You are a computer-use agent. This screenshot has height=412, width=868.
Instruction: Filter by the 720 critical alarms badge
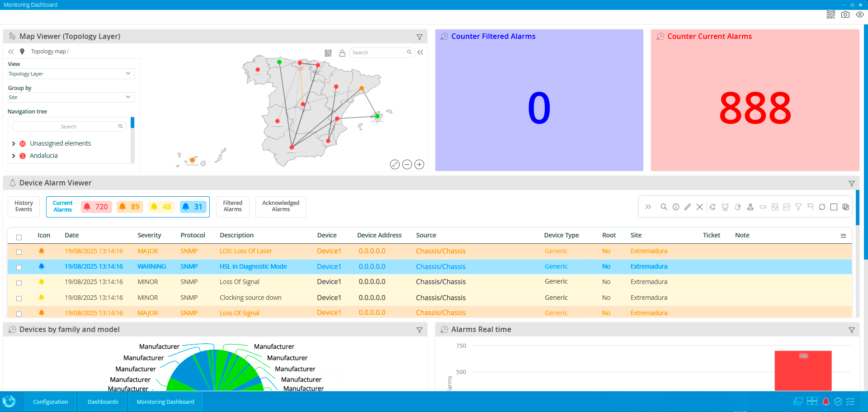click(x=96, y=207)
